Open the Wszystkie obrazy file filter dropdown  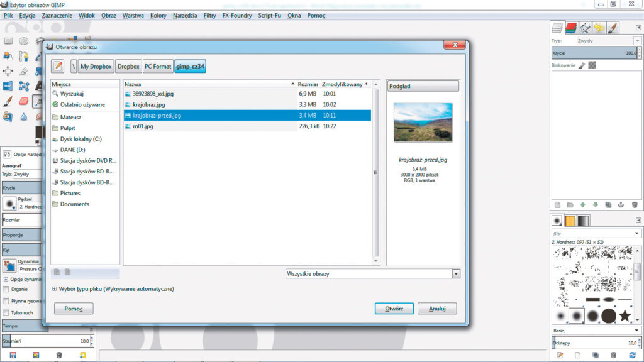[372, 274]
